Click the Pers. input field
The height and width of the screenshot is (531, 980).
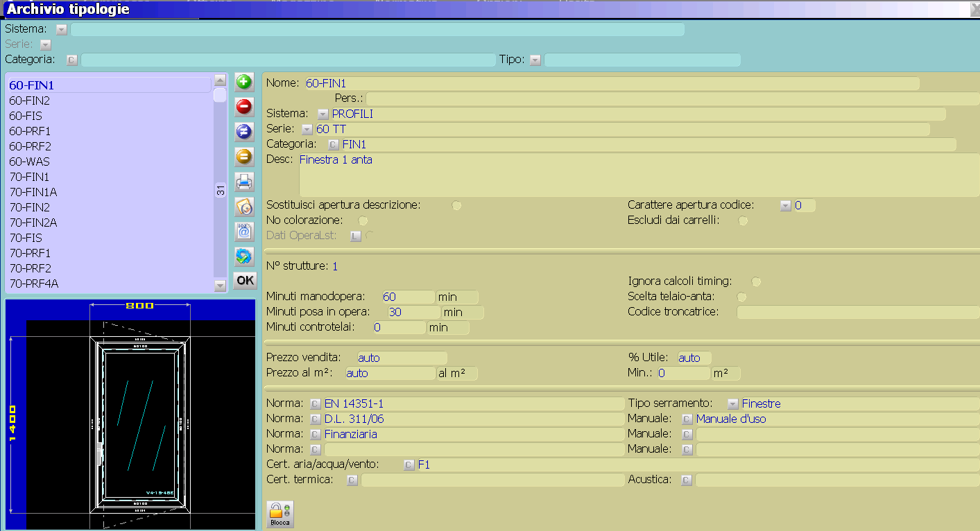pos(672,98)
